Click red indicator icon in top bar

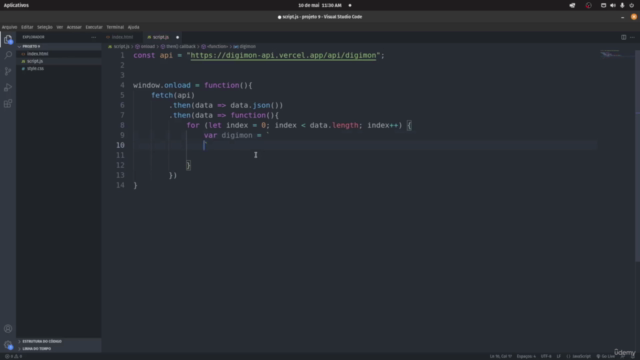click(588, 5)
